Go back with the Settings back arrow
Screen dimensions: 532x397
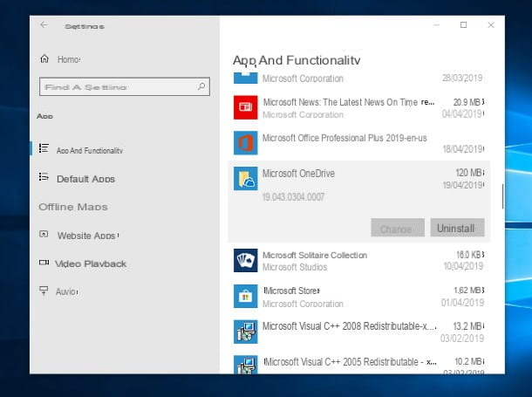[x=44, y=24]
